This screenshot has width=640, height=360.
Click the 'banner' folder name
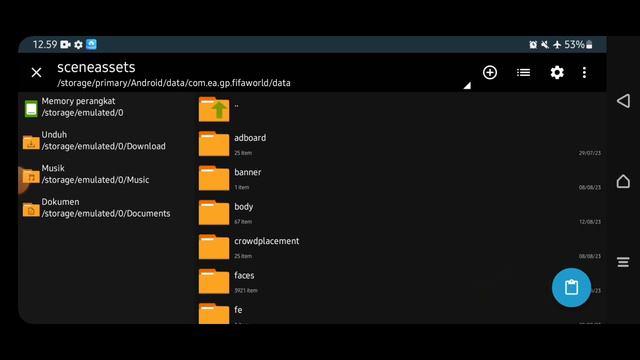pyautogui.click(x=248, y=172)
